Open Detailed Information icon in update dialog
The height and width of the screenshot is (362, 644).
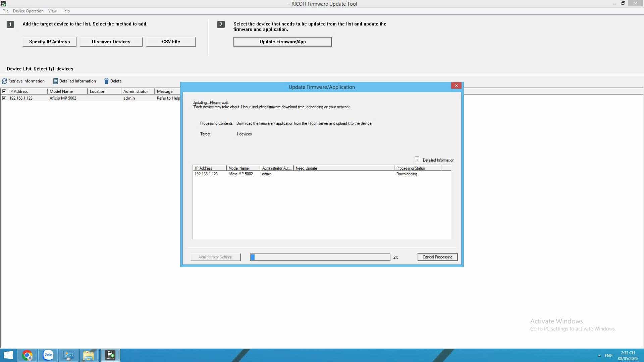pyautogui.click(x=417, y=160)
